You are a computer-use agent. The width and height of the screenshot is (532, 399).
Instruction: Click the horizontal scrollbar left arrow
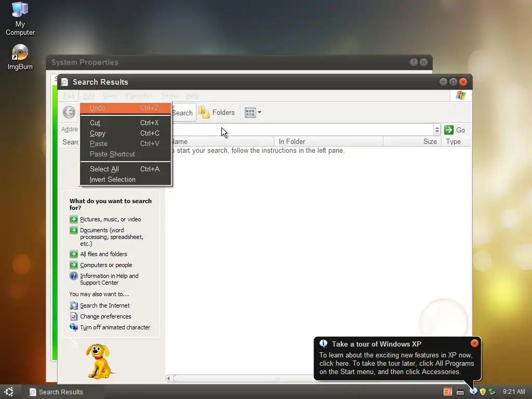point(169,378)
